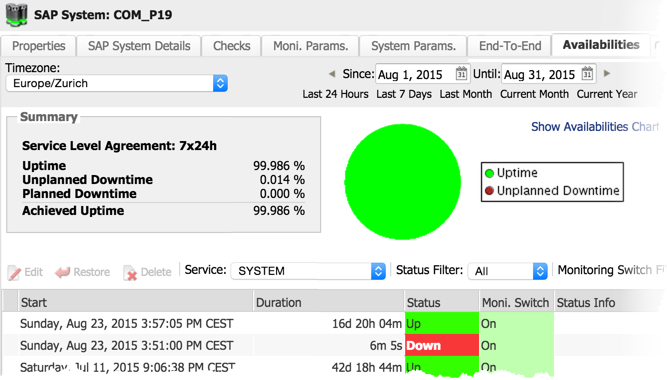The image size is (667, 380).
Task: Open the Service SYSTEM dropdown
Action: [x=308, y=271]
